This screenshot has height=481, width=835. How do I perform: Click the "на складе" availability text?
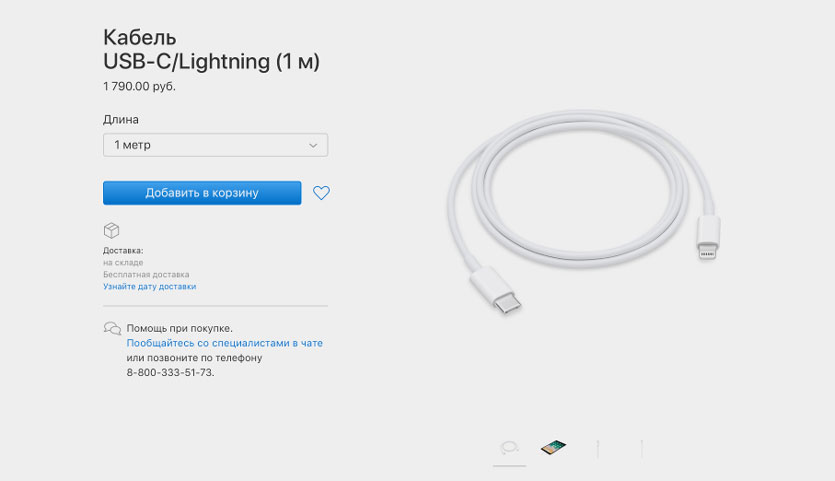(x=122, y=262)
